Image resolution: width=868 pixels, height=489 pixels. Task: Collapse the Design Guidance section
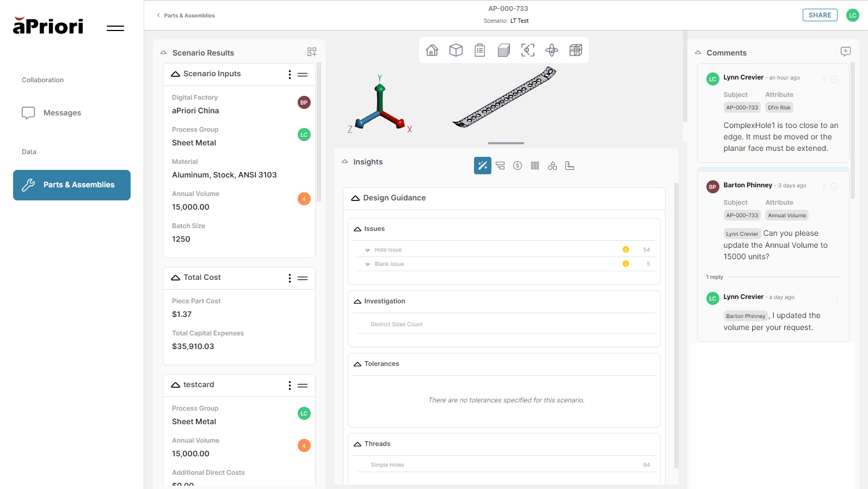coord(355,198)
